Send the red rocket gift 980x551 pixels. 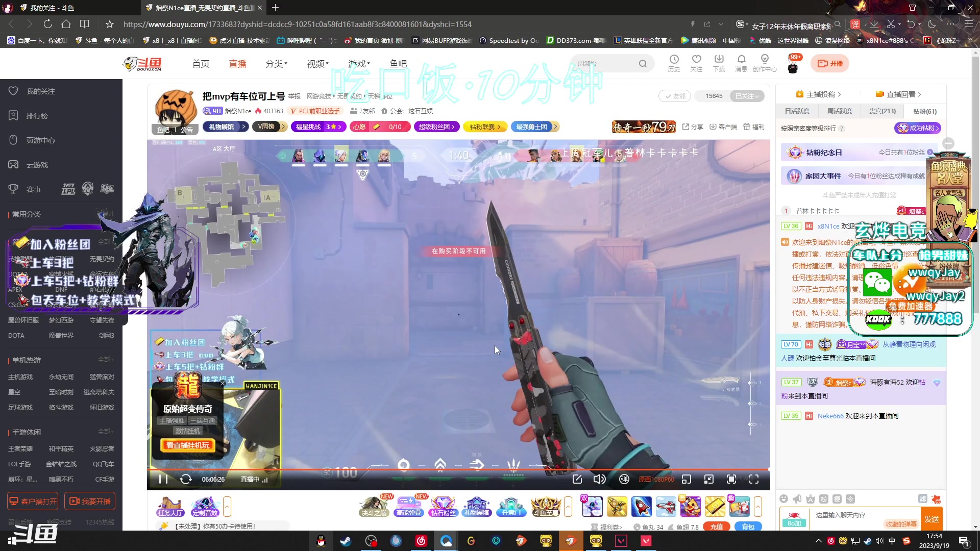[642, 507]
